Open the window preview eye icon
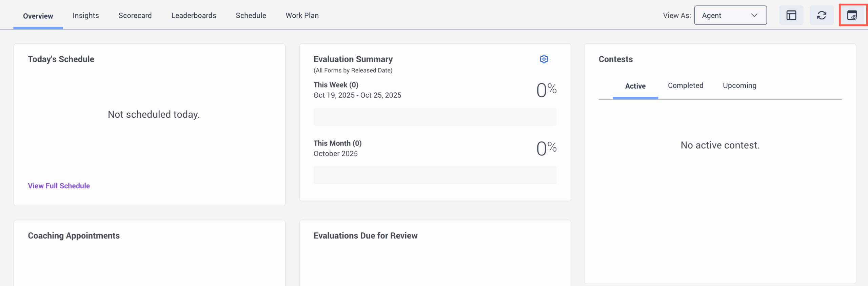Screen dimensions: 868x286 tap(852, 15)
